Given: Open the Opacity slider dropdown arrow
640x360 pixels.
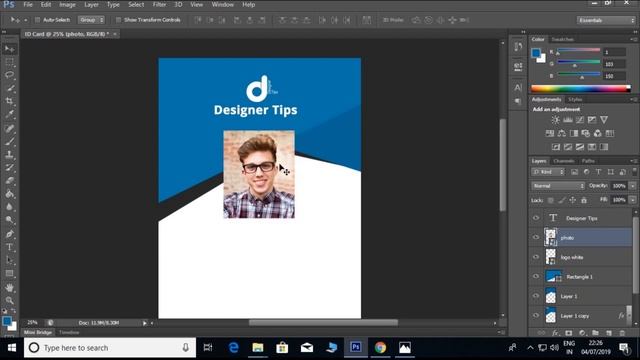Looking at the screenshot, I should point(632,186).
